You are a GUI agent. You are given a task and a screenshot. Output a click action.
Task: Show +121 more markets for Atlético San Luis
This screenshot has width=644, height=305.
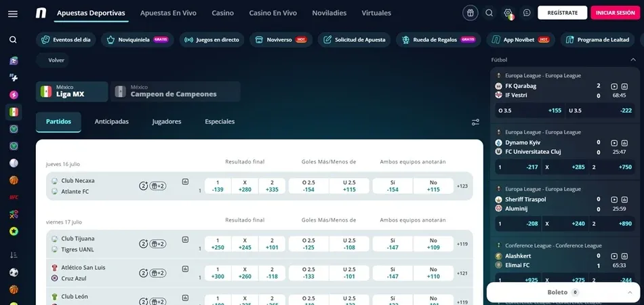click(462, 273)
